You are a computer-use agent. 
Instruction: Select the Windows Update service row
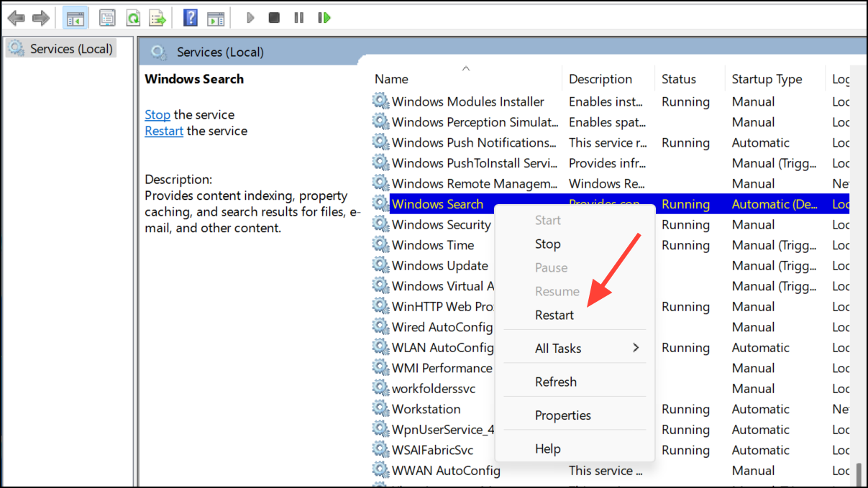(611, 265)
